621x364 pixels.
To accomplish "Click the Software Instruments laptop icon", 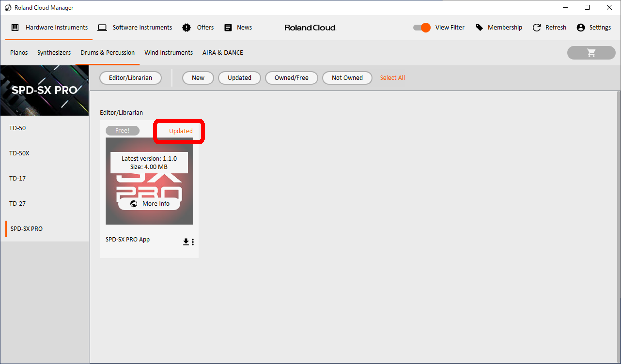I will [102, 28].
